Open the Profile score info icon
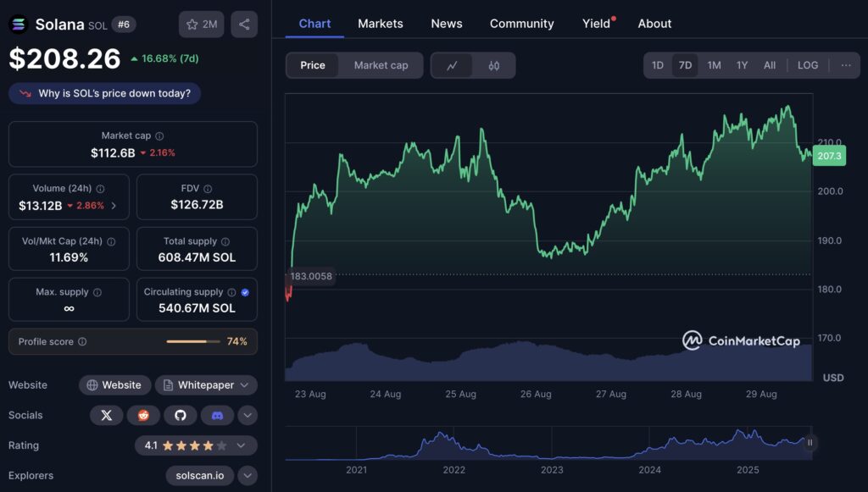Viewport: 868px width, 492px height. point(82,341)
